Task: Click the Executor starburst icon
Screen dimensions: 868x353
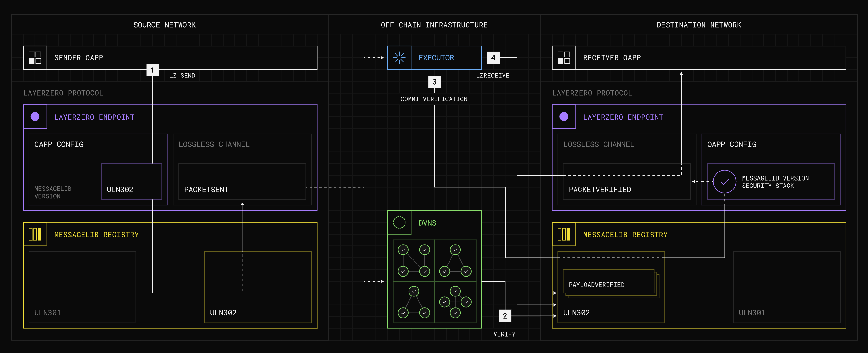Action: pyautogui.click(x=399, y=58)
